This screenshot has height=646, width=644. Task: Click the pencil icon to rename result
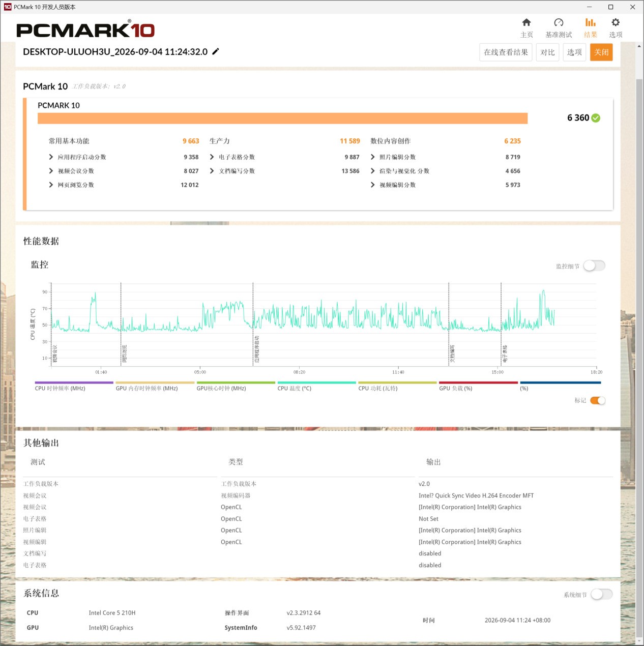(x=216, y=51)
